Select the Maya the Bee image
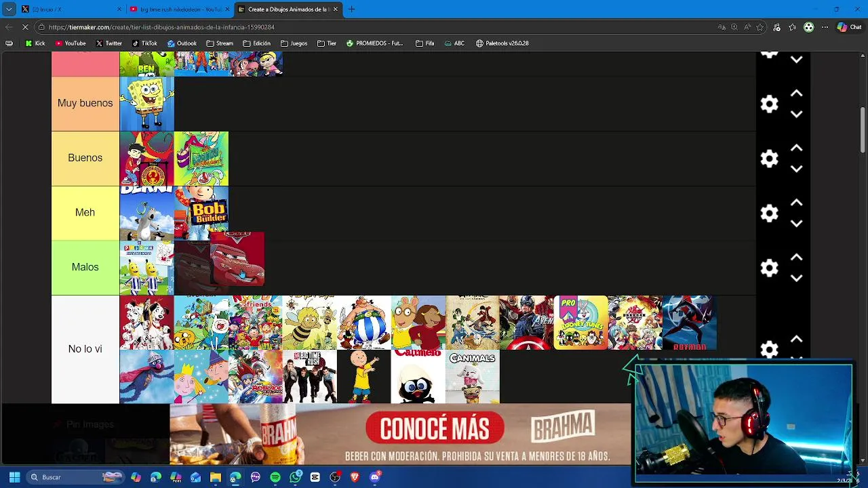 click(x=310, y=323)
